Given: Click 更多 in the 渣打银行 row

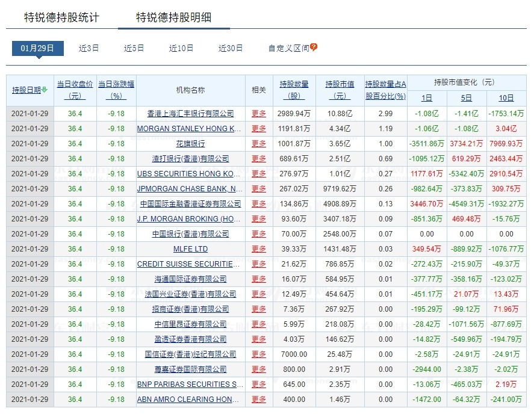Looking at the screenshot, I should coord(259,159).
